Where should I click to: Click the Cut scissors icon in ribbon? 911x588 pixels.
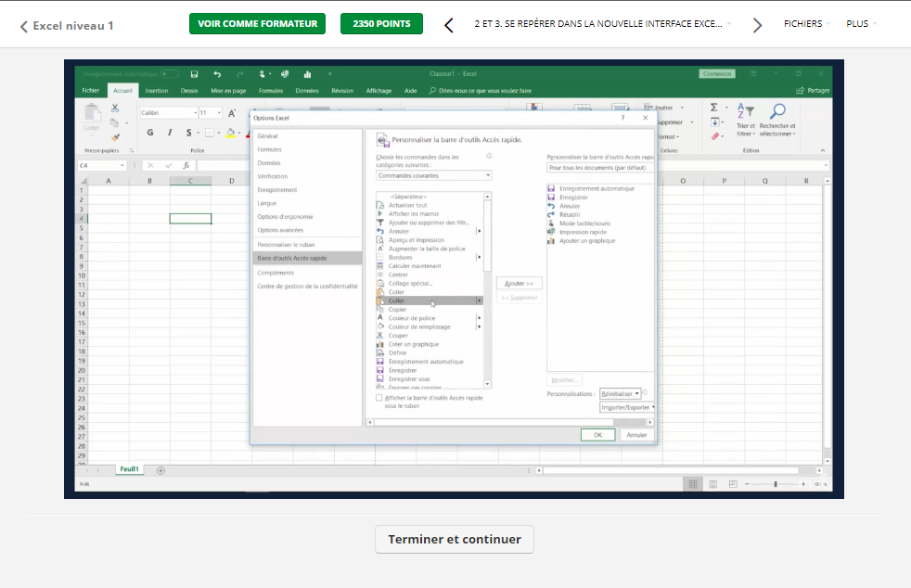(x=115, y=109)
